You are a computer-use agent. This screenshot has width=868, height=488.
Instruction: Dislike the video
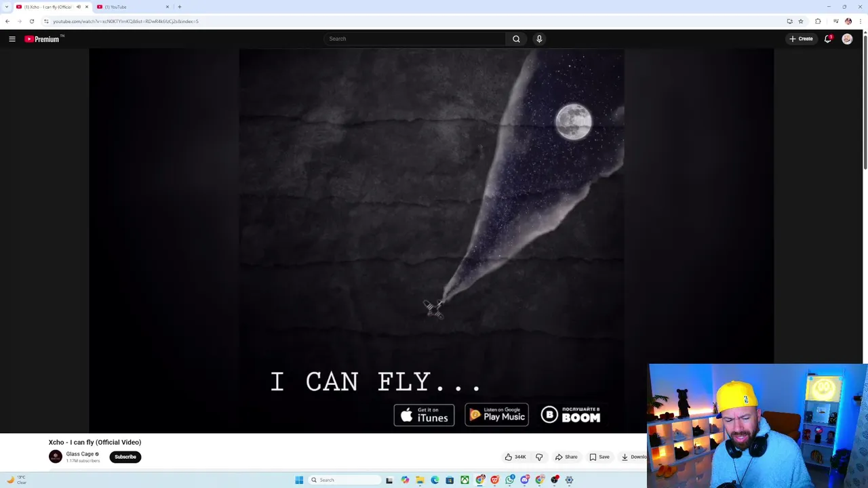pos(539,457)
